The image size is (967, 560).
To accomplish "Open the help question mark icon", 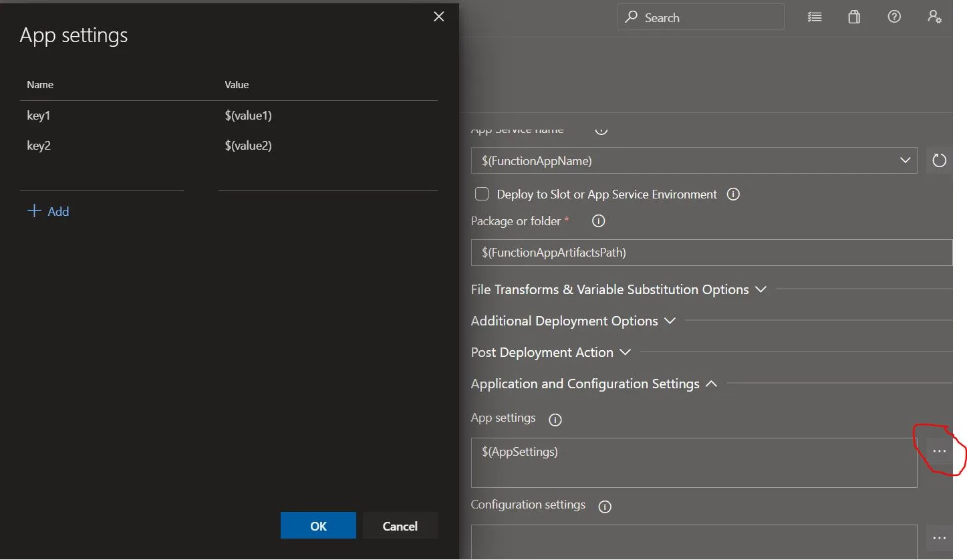I will tap(894, 17).
